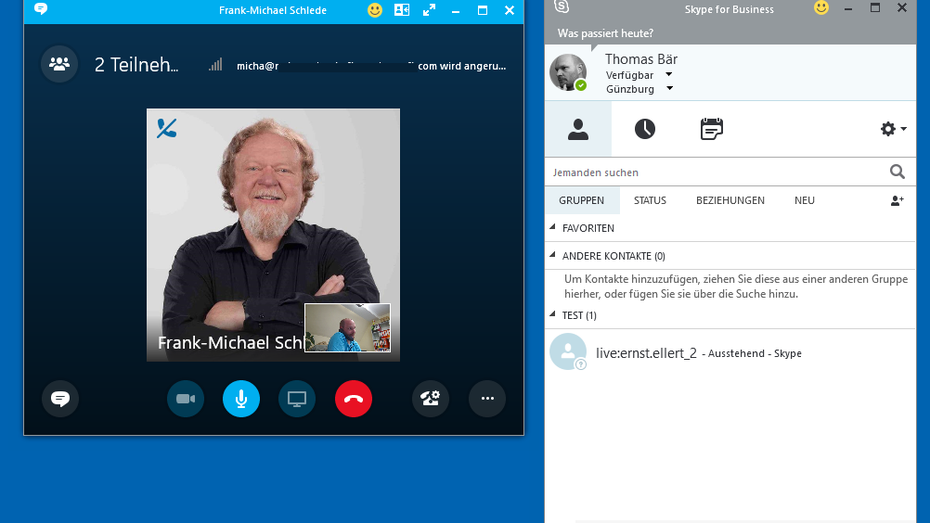
Task: Open the participants list icon
Action: pyautogui.click(x=59, y=64)
